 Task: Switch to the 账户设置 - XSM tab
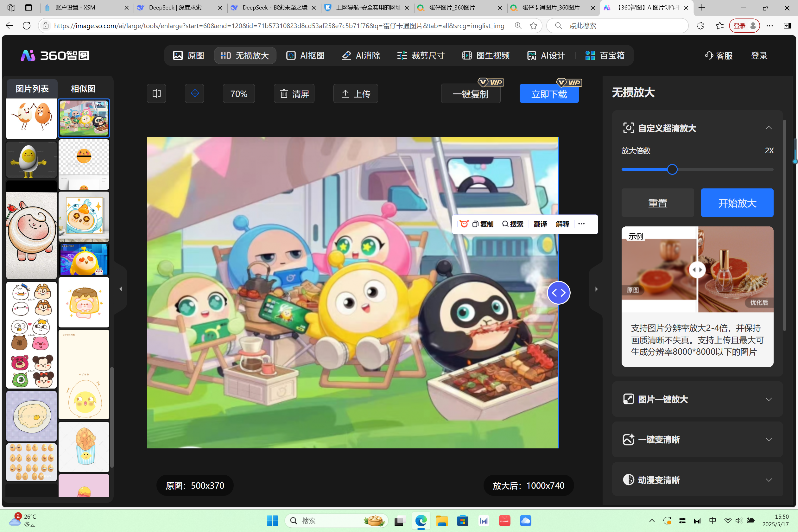tap(86, 8)
